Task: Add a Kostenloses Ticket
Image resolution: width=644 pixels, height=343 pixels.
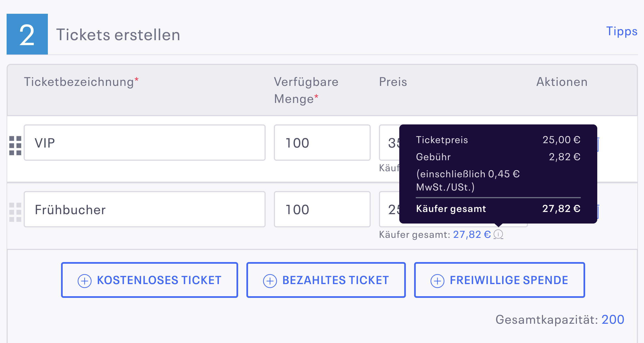Action: pos(150,280)
